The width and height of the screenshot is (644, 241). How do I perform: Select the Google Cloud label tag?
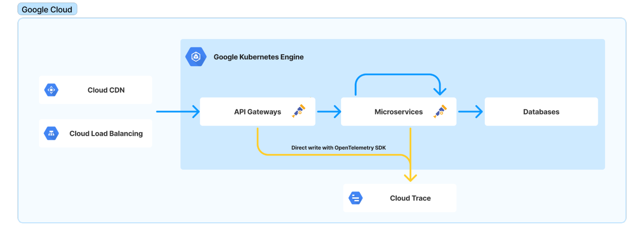[x=47, y=9]
